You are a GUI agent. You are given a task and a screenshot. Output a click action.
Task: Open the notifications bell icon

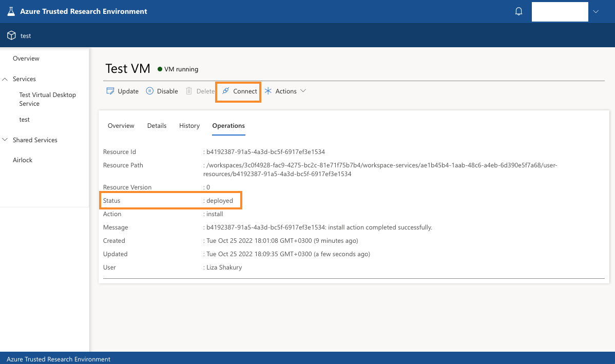click(x=518, y=11)
